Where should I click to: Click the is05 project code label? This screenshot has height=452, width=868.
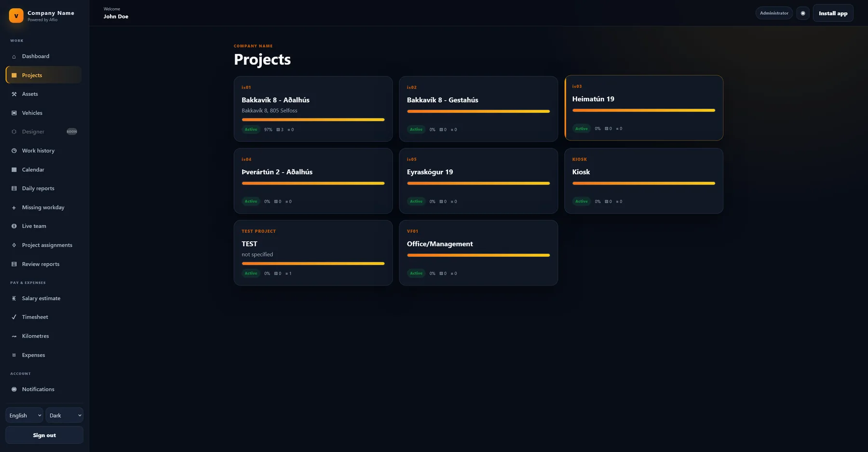(412, 159)
